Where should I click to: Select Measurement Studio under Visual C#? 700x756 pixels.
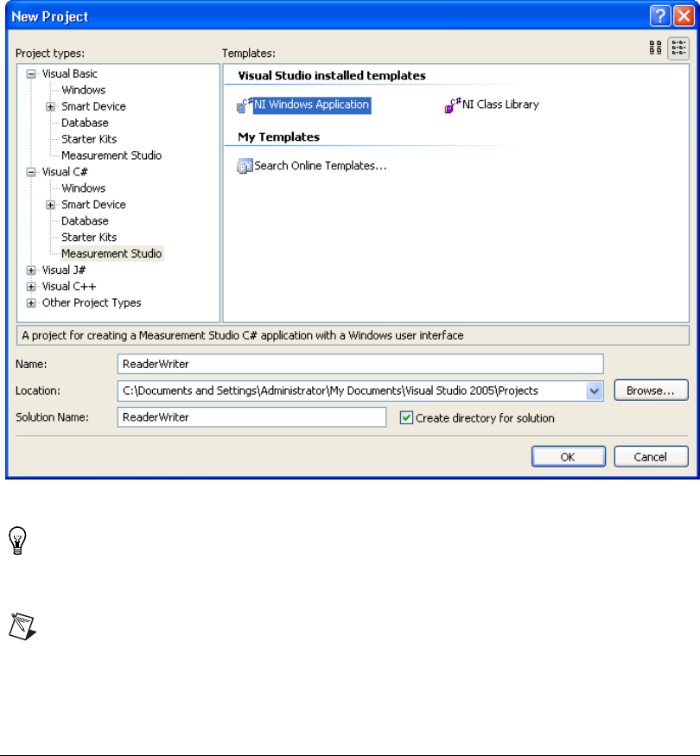pos(111,254)
